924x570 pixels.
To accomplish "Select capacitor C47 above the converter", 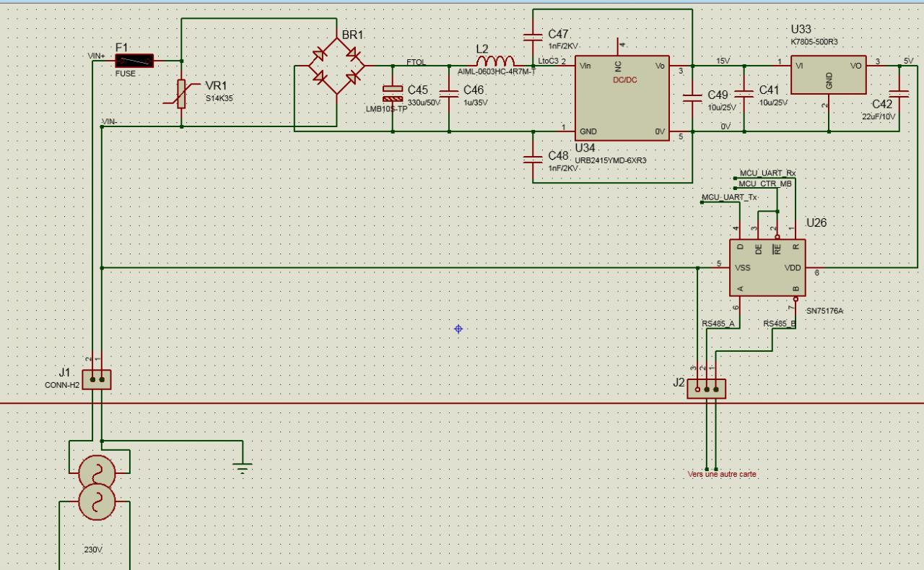I will click(533, 35).
